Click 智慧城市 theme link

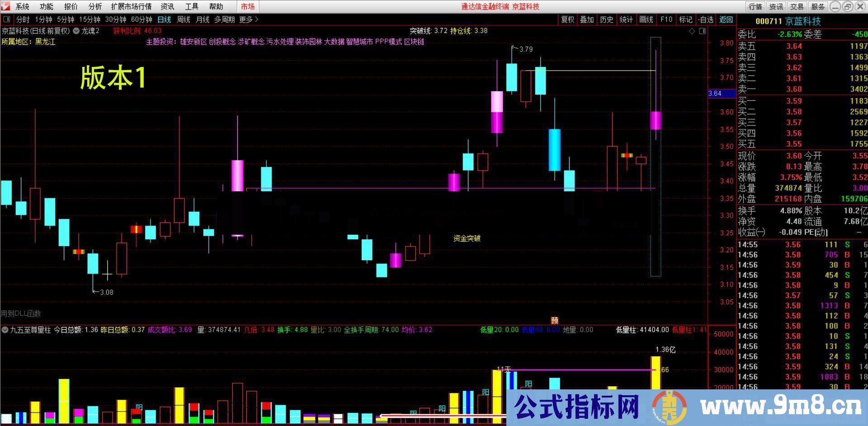click(359, 42)
